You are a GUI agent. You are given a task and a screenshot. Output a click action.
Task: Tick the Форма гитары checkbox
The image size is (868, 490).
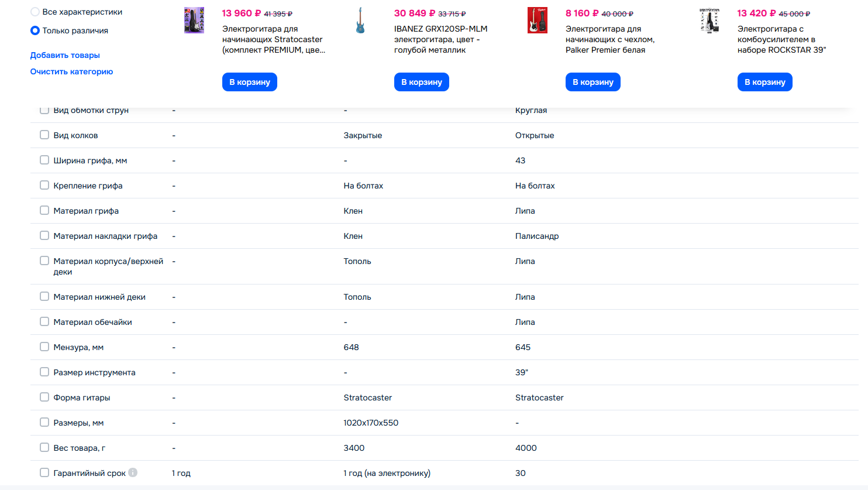tap(44, 397)
